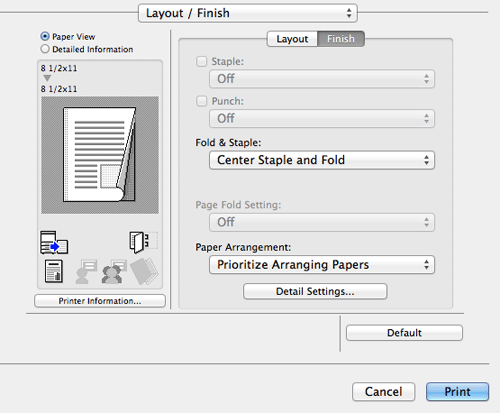Click the Fold & Staple label
The height and width of the screenshot is (413, 500).
point(228,143)
